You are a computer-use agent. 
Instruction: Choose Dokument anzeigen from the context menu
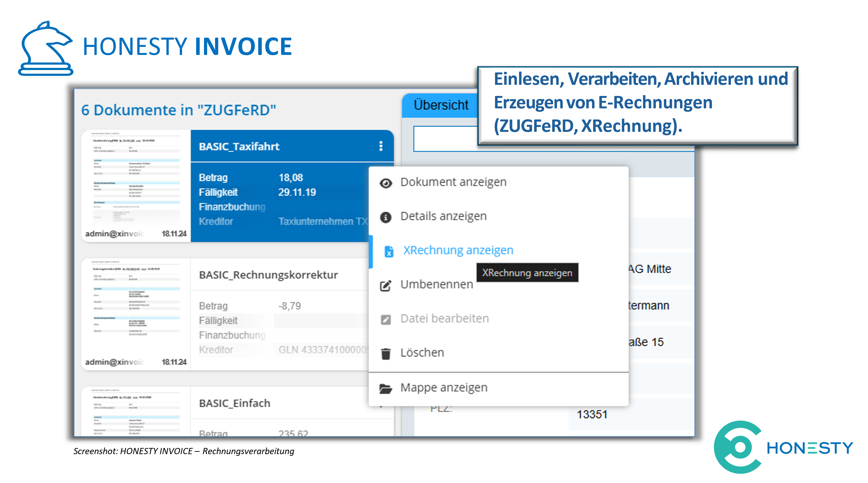click(x=453, y=182)
